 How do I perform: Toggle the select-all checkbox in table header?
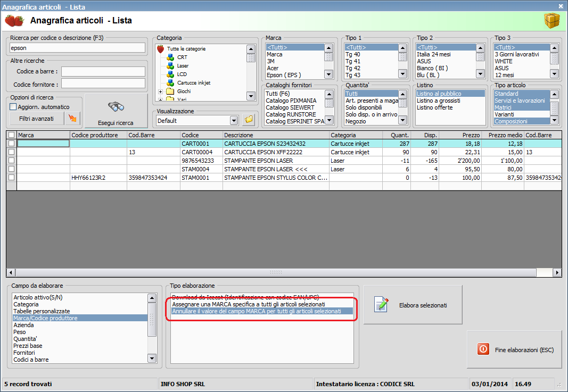[12, 135]
